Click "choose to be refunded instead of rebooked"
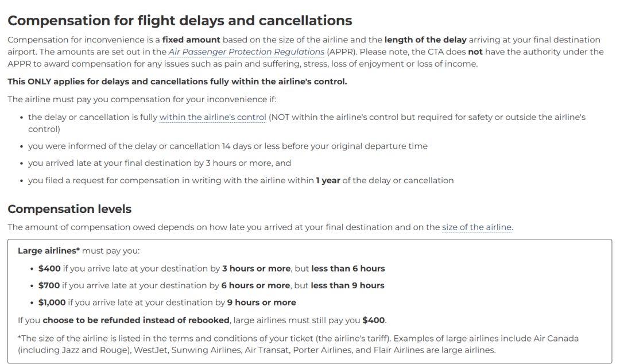620x364 pixels. pos(136,320)
